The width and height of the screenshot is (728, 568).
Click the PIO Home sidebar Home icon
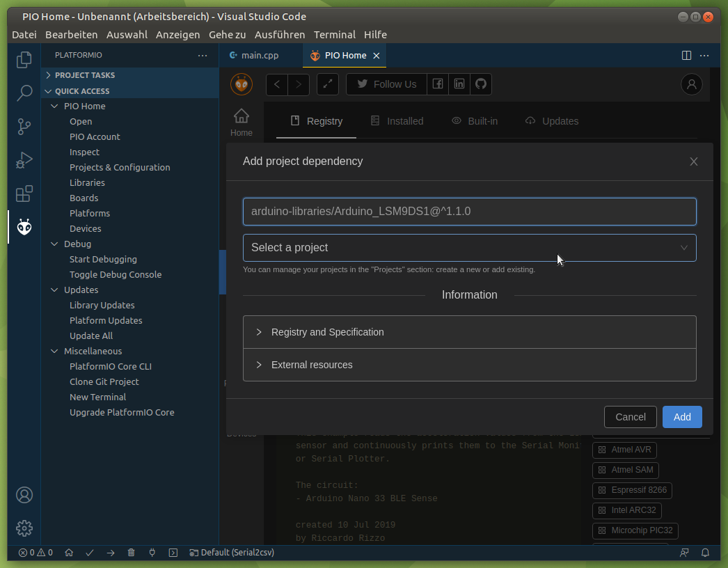(x=242, y=123)
